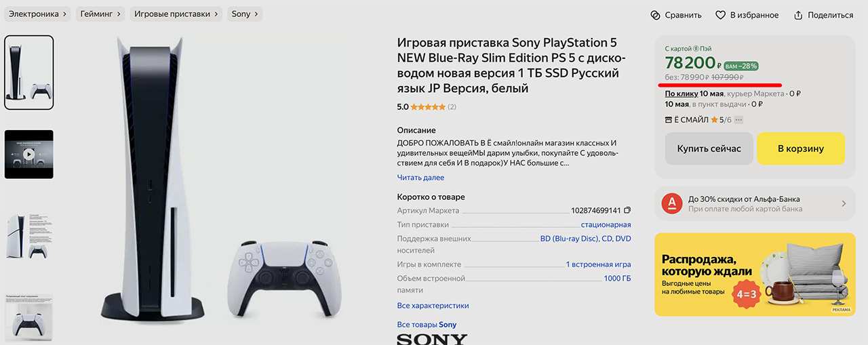This screenshot has height=345, width=868.
Task: Click the Поделиться share icon
Action: [798, 15]
